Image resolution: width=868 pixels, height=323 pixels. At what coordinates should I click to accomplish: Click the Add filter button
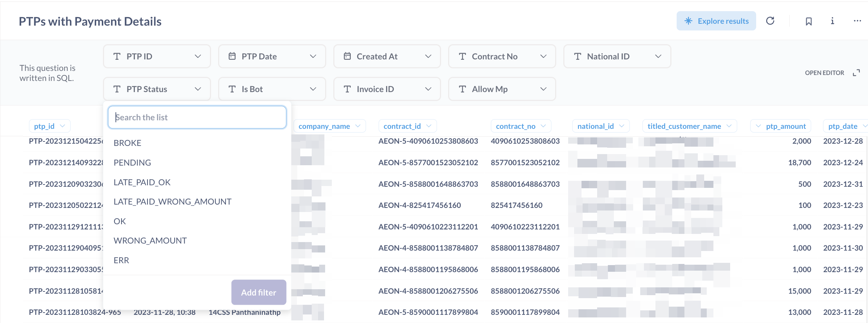(259, 292)
